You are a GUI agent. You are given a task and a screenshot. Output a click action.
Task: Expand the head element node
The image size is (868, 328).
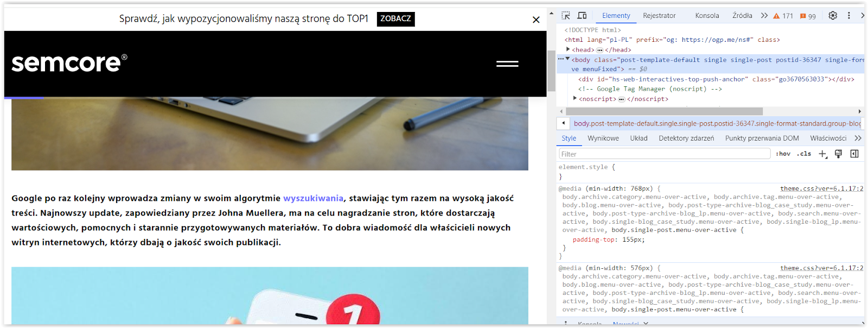click(x=568, y=49)
